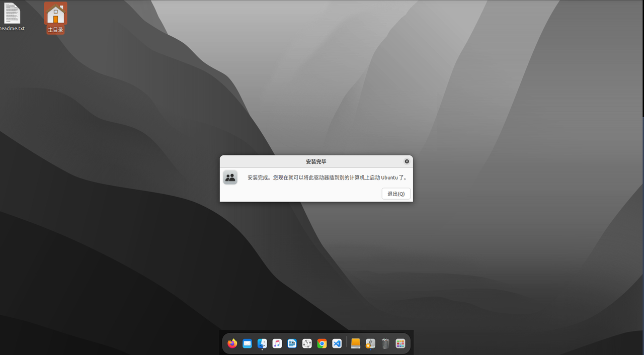
Task: Click the 退出(Q) button in the dialog
Action: (396, 194)
